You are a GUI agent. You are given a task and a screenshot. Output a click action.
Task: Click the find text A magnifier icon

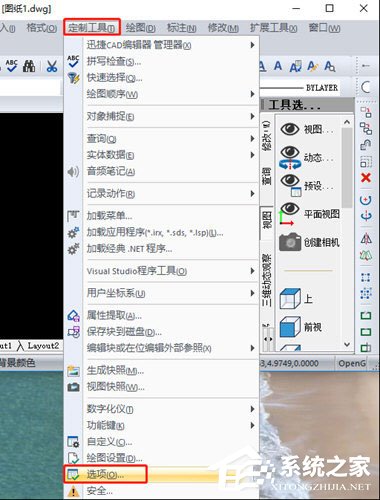click(330, 66)
